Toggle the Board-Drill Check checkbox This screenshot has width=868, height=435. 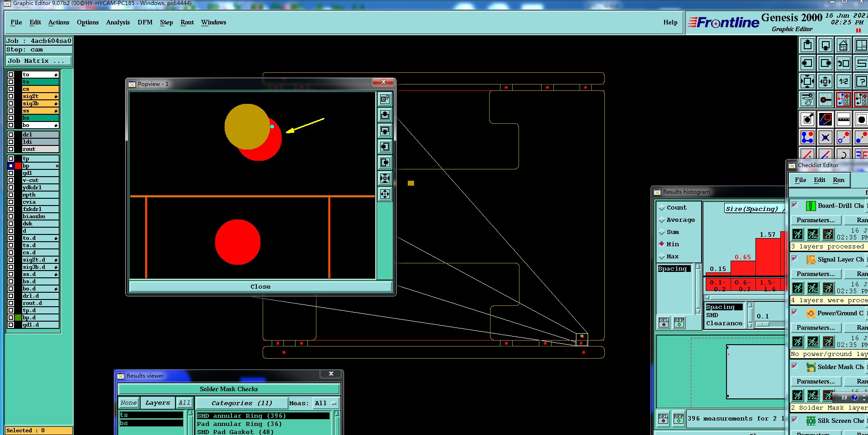tap(794, 205)
